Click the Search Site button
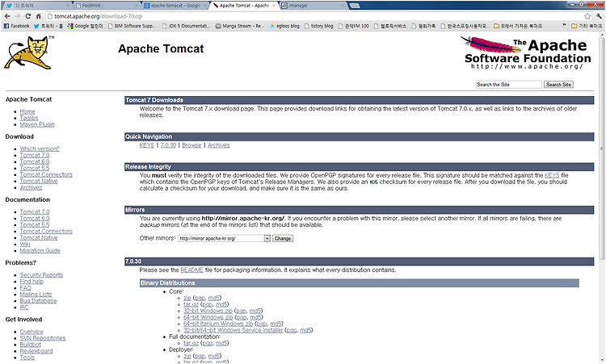Image resolution: width=606 pixels, height=364 pixels. pyautogui.click(x=558, y=85)
